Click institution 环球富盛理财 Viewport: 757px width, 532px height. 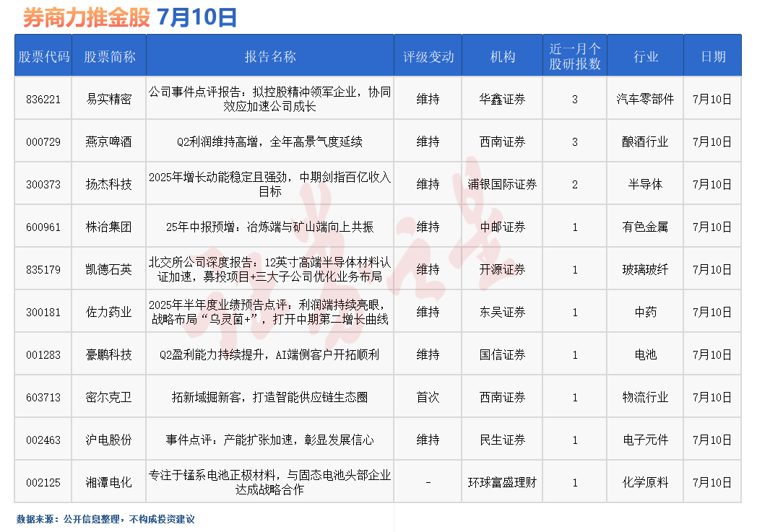click(502, 482)
